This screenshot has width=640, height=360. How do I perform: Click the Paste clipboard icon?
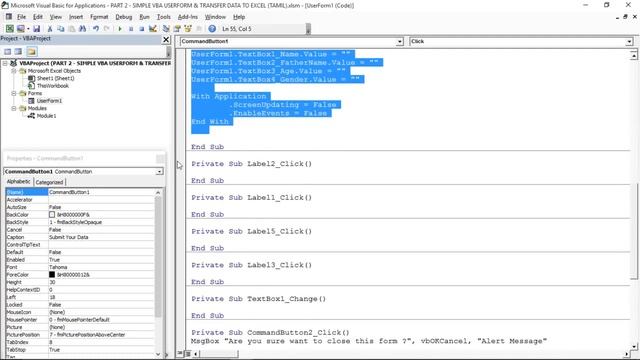[x=71, y=29]
